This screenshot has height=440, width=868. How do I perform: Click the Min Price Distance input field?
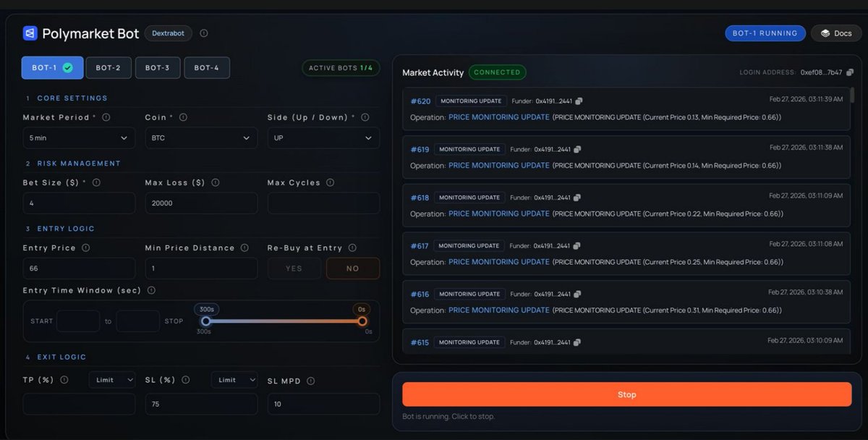point(201,268)
